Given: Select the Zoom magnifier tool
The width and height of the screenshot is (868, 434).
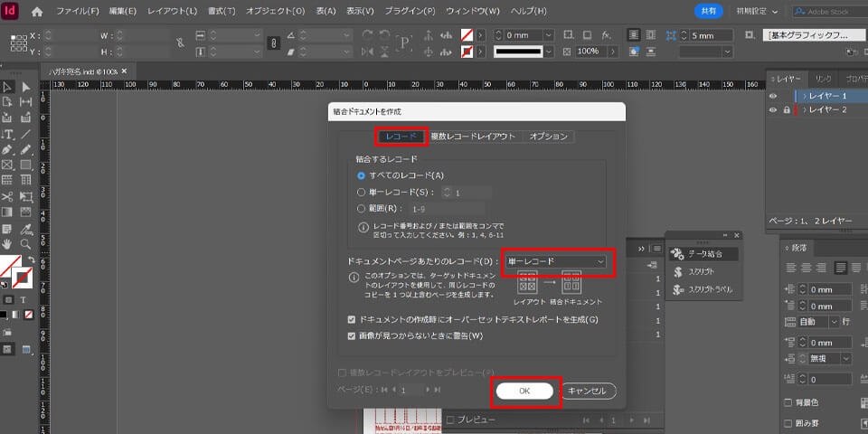Looking at the screenshot, I should coord(25,243).
